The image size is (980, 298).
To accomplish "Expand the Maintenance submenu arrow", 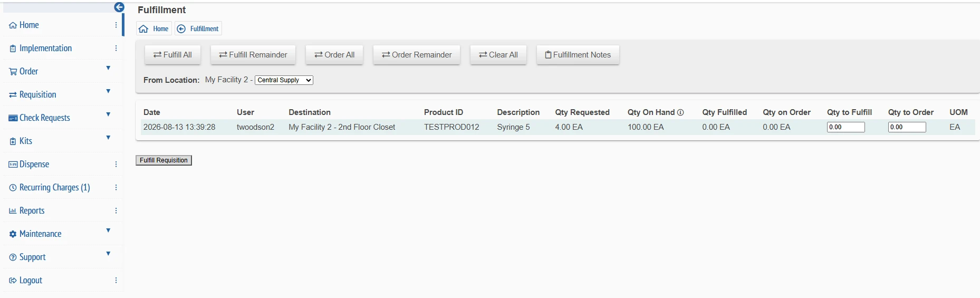I will 108,230.
